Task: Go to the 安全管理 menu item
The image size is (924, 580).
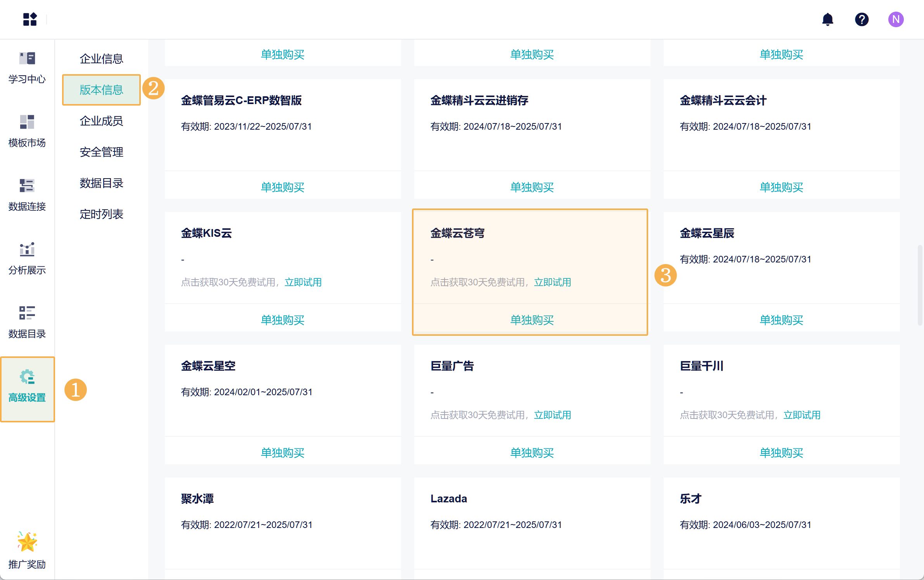Action: [x=101, y=152]
